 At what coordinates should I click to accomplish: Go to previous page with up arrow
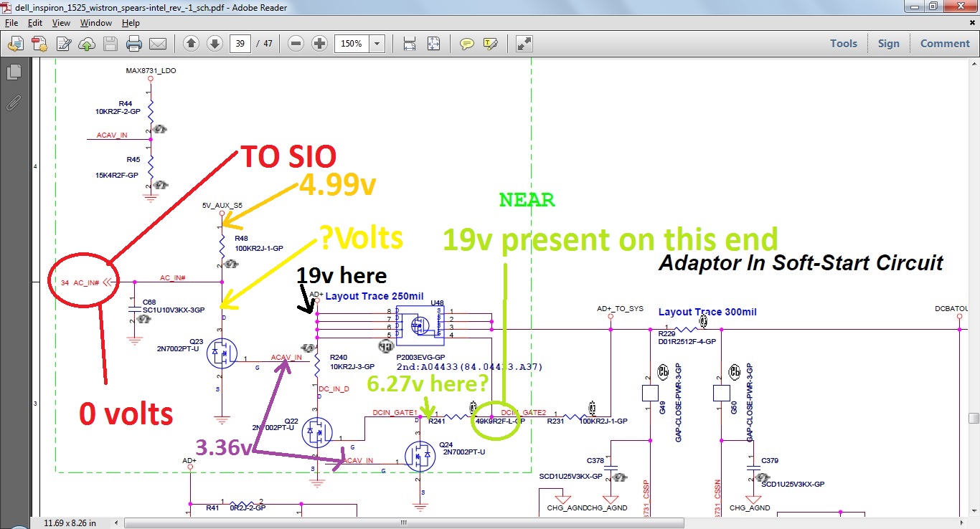click(191, 44)
